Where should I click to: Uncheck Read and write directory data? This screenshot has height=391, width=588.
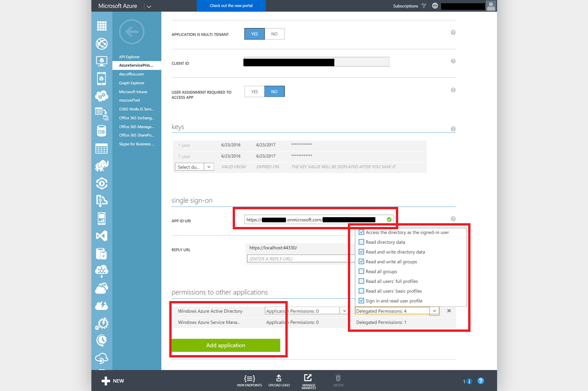pos(361,252)
